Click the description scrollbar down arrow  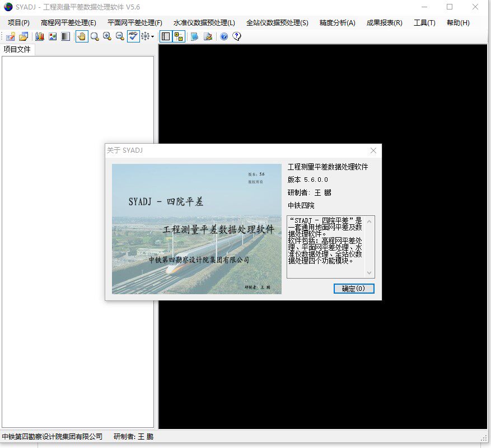[369, 273]
